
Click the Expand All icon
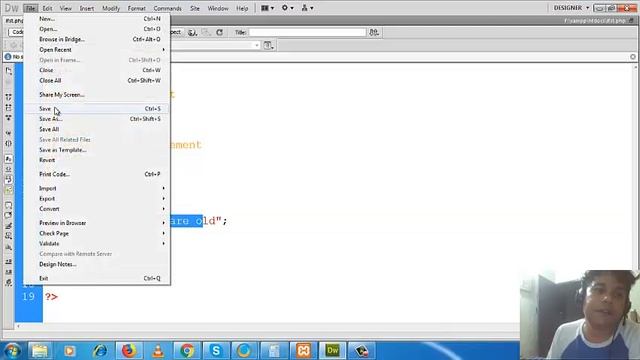9,118
